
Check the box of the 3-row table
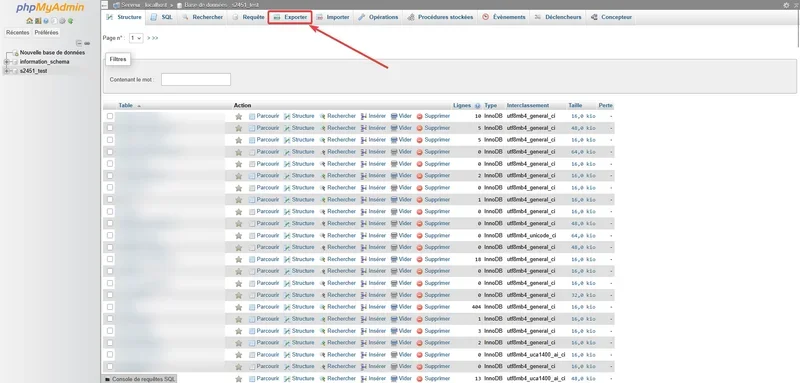click(x=110, y=330)
